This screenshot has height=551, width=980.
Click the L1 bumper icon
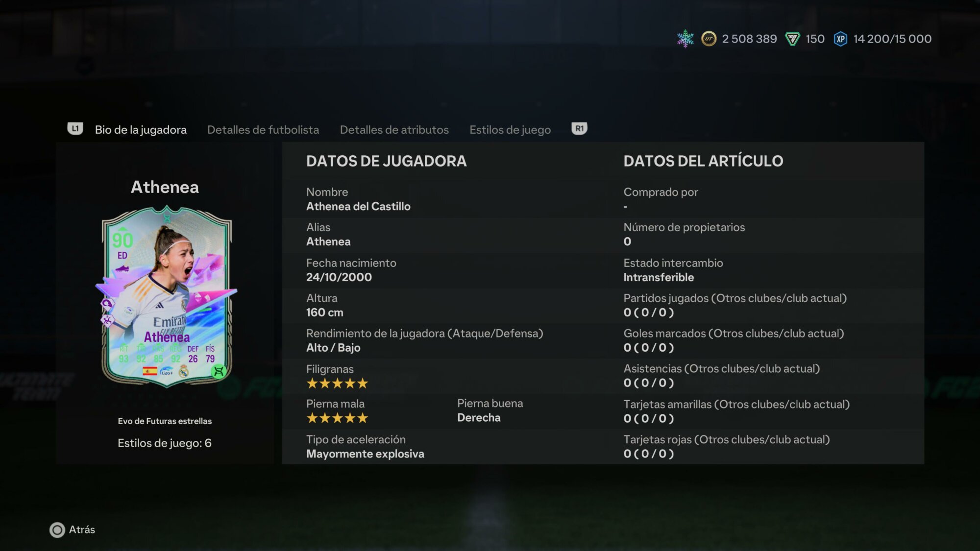[x=75, y=129]
